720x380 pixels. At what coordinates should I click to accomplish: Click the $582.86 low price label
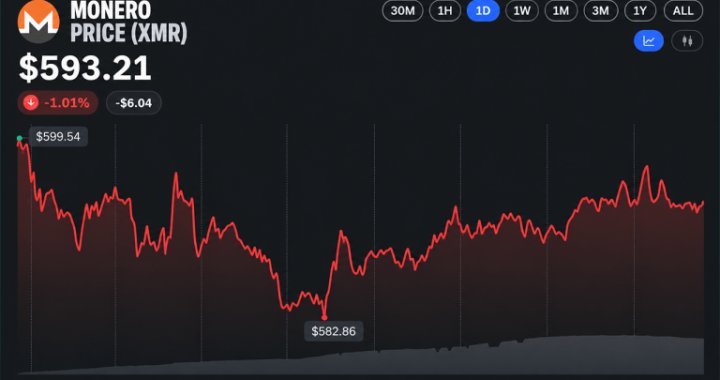(334, 331)
